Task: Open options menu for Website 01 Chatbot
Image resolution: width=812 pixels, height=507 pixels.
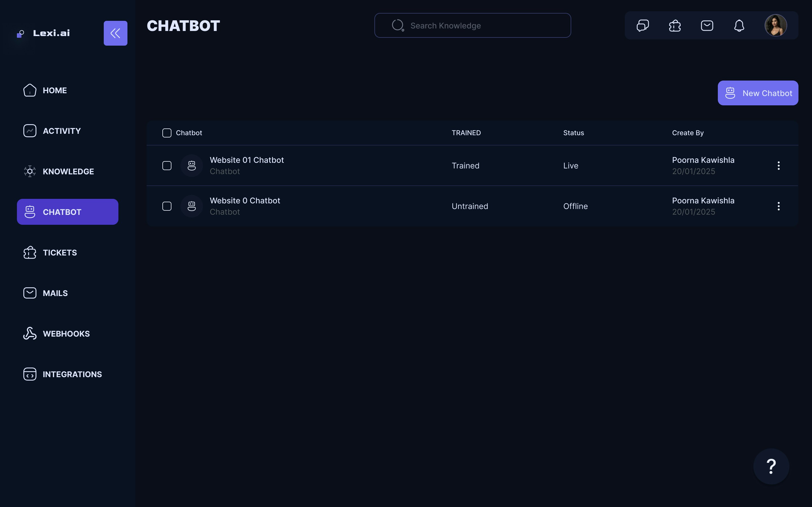Action: pos(778,166)
